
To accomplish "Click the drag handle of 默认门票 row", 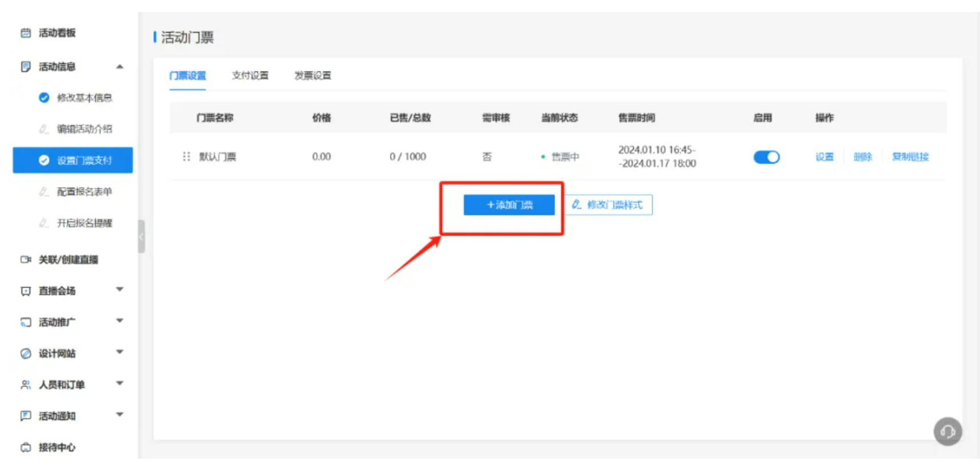I will coord(186,156).
